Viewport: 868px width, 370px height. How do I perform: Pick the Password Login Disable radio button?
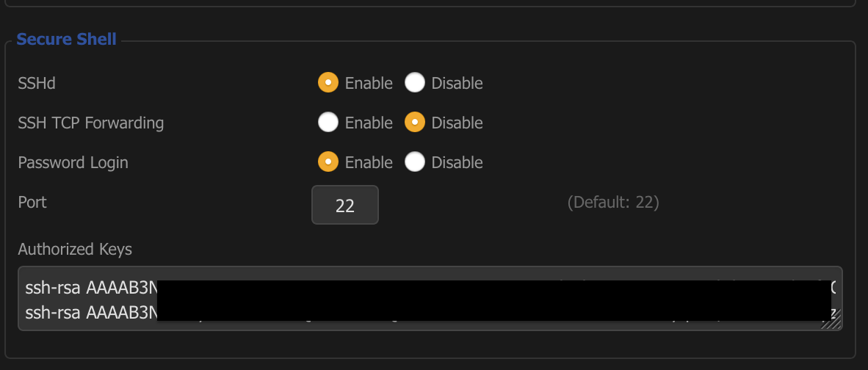point(415,162)
